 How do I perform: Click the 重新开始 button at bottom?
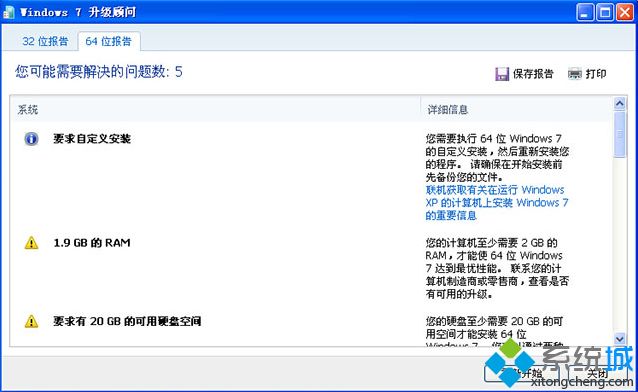pyautogui.click(x=522, y=373)
